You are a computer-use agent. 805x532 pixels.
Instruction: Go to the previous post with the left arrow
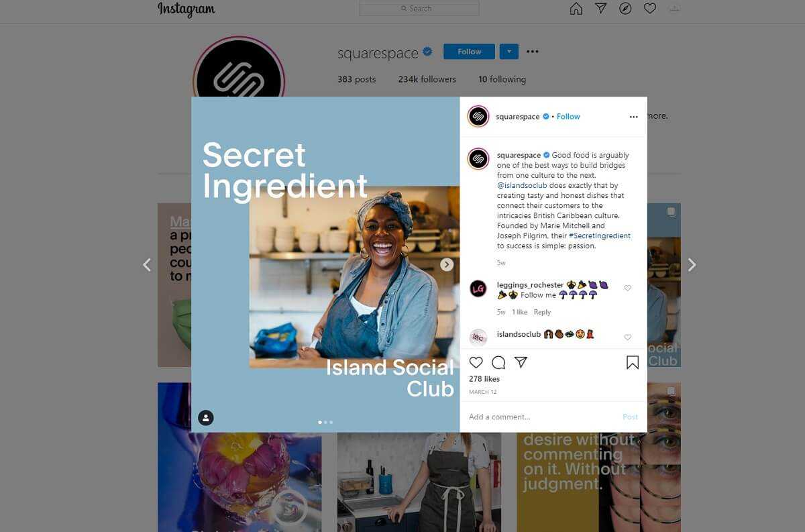pos(147,265)
